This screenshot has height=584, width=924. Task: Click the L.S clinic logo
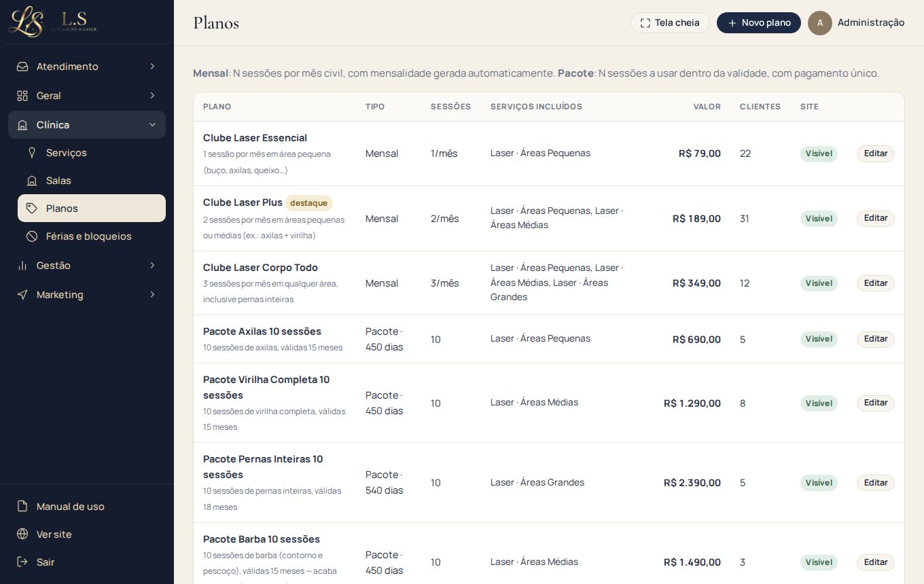point(53,22)
